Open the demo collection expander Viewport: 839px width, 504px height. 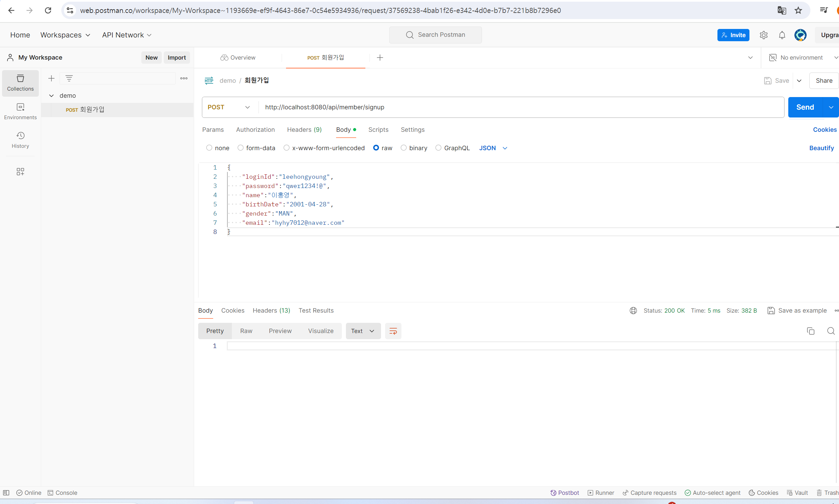[51, 95]
